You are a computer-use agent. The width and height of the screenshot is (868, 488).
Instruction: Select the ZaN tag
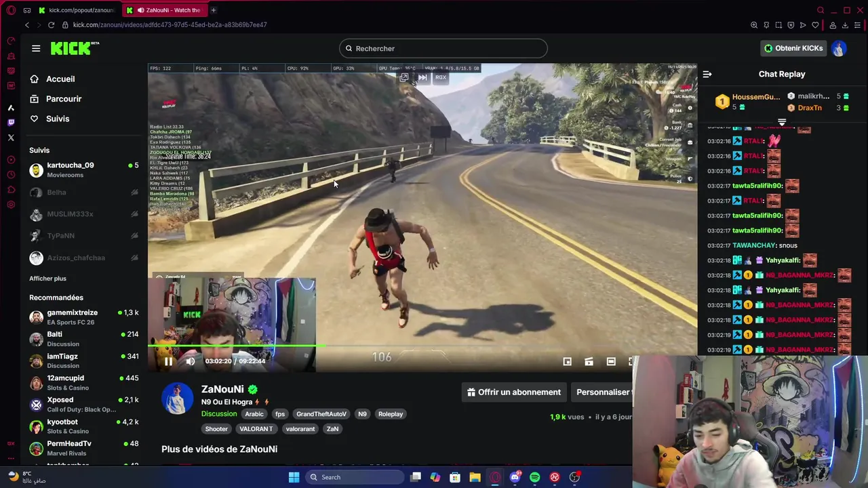coord(332,429)
